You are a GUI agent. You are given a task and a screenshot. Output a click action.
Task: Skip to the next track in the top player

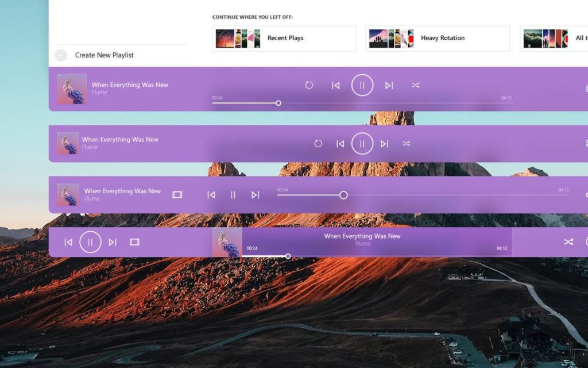click(388, 85)
